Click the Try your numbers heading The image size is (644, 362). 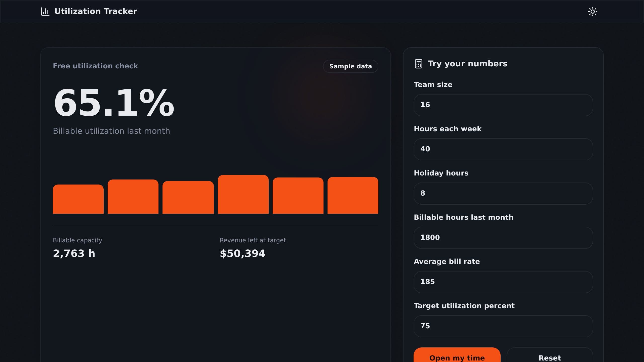pyautogui.click(x=468, y=64)
